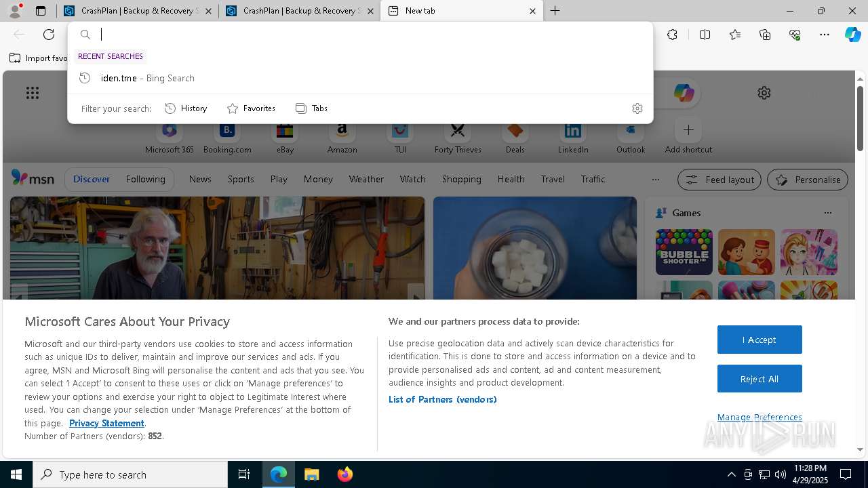Click Reject All cookies button

pos(759,379)
